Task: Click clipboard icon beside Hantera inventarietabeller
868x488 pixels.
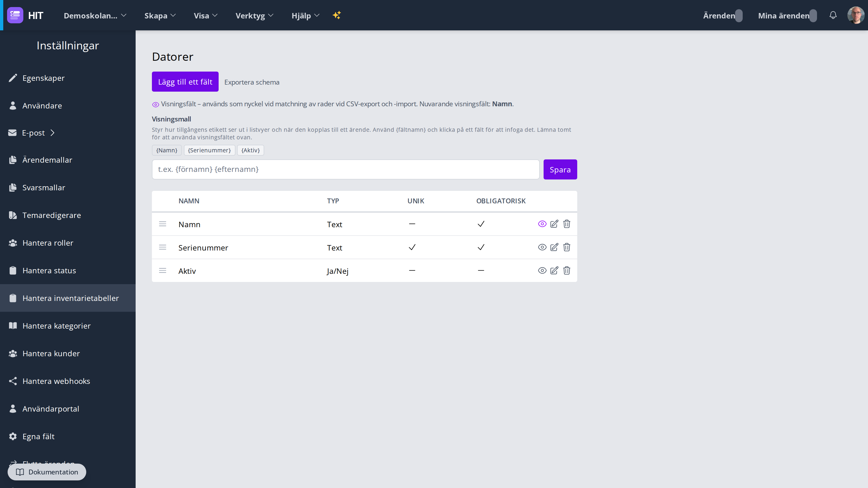Action: [13, 298]
